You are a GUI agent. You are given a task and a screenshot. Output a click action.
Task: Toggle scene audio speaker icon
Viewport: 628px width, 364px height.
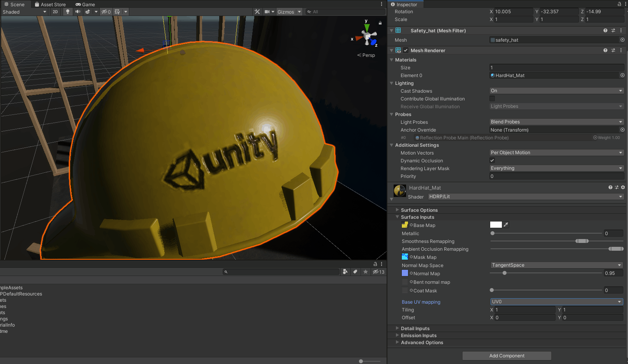click(x=78, y=12)
